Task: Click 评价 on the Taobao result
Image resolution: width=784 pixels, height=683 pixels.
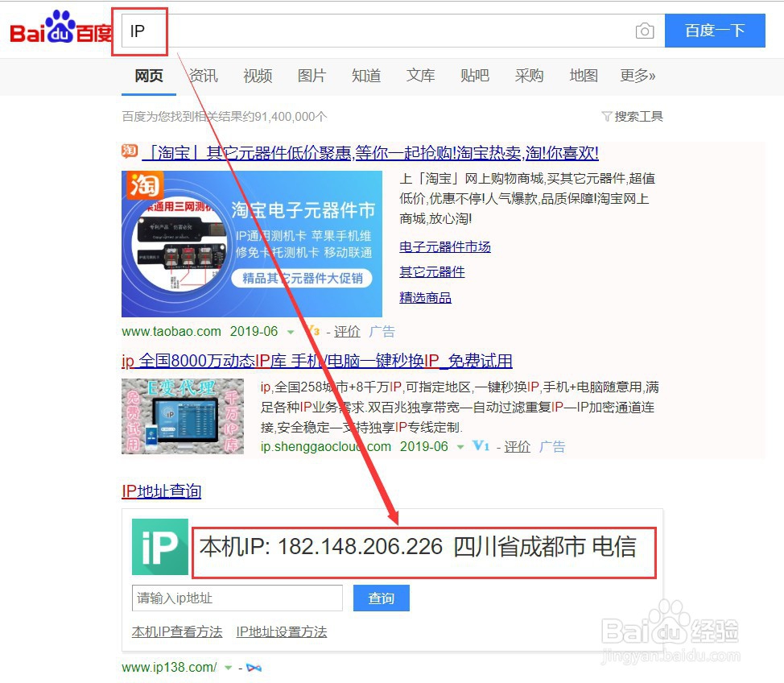Action: pyautogui.click(x=347, y=331)
